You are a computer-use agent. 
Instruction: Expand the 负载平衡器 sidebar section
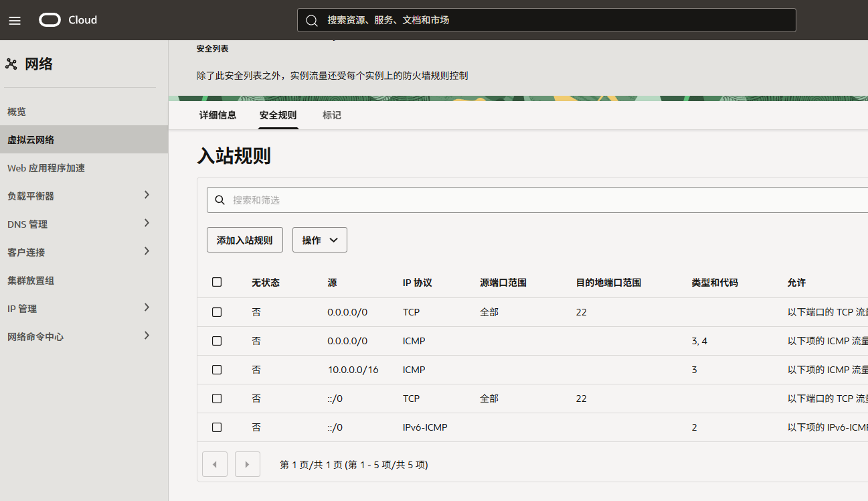(x=147, y=196)
